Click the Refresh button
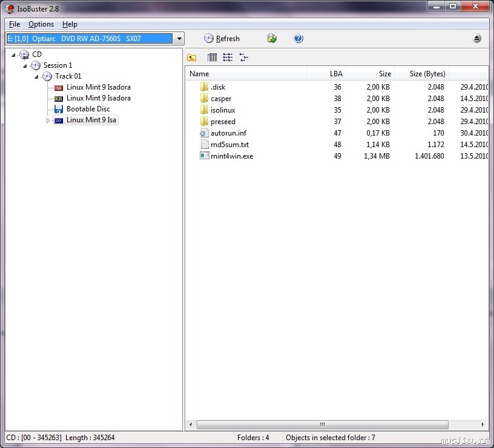 tap(222, 38)
